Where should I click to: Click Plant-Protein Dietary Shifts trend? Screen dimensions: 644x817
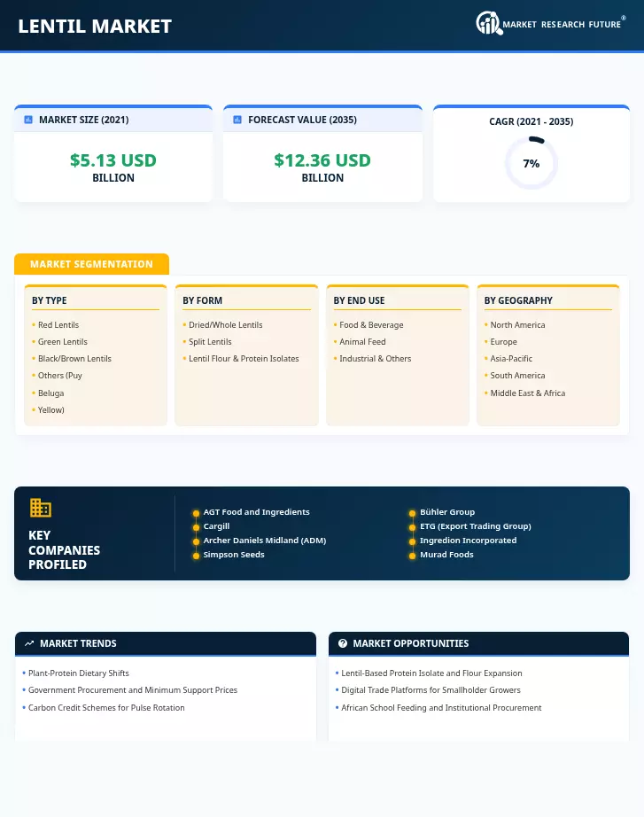coord(78,673)
